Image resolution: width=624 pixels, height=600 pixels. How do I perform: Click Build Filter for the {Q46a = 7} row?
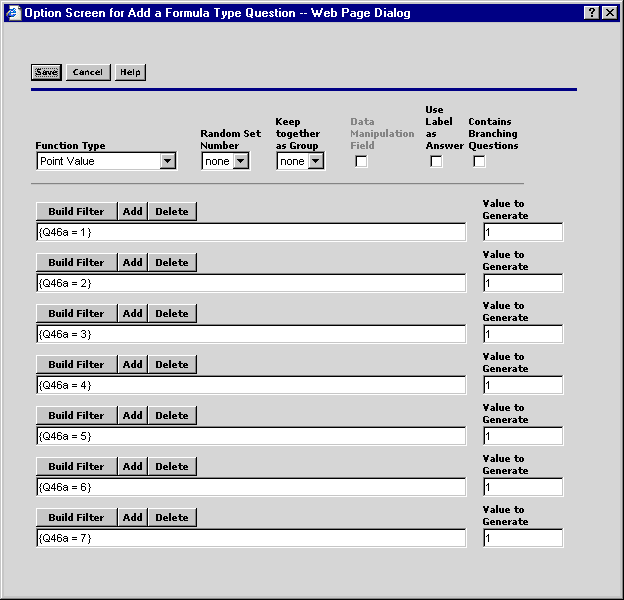(x=76, y=517)
